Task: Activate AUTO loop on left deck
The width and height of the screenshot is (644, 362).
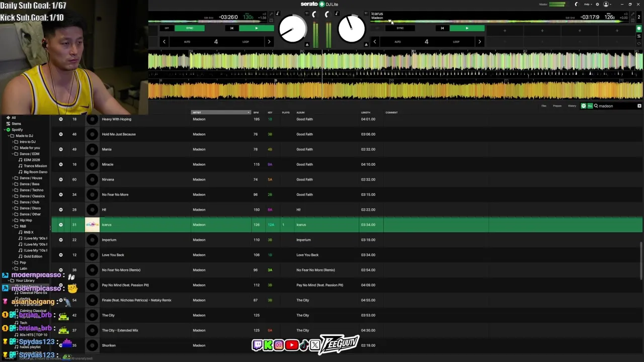Action: pyautogui.click(x=187, y=42)
